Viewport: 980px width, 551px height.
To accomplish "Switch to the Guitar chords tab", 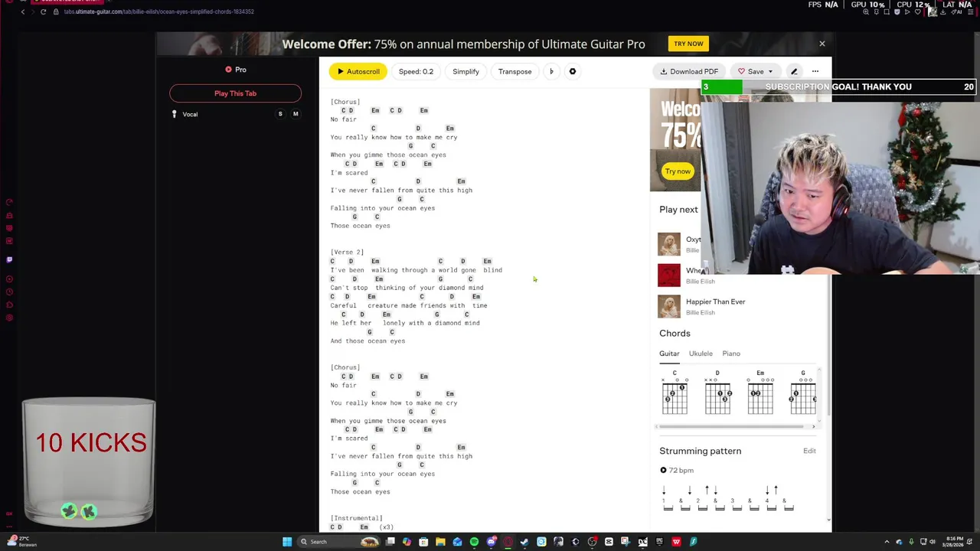I will 669,354.
